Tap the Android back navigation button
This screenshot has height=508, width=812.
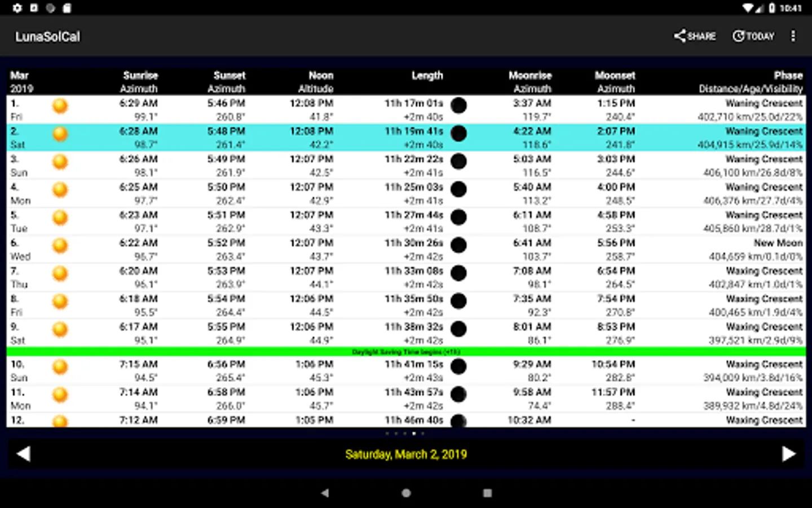[325, 493]
